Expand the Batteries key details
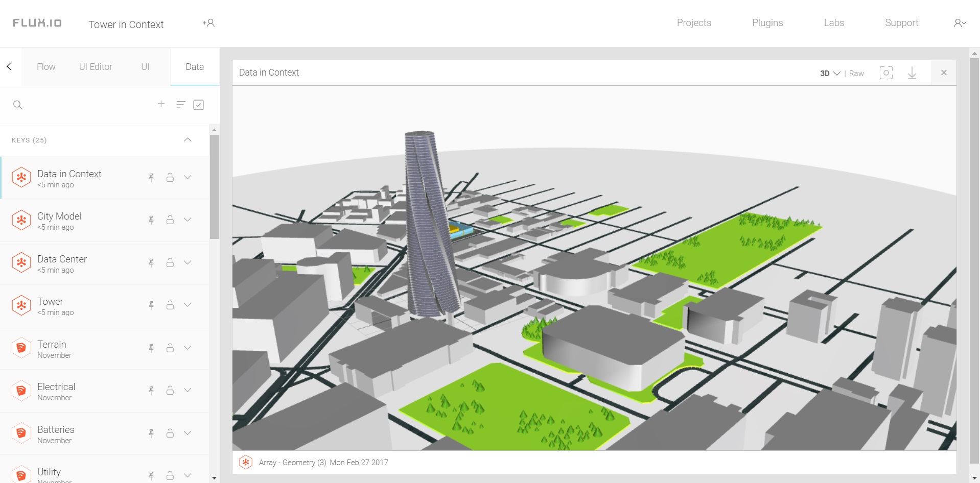 tap(188, 433)
